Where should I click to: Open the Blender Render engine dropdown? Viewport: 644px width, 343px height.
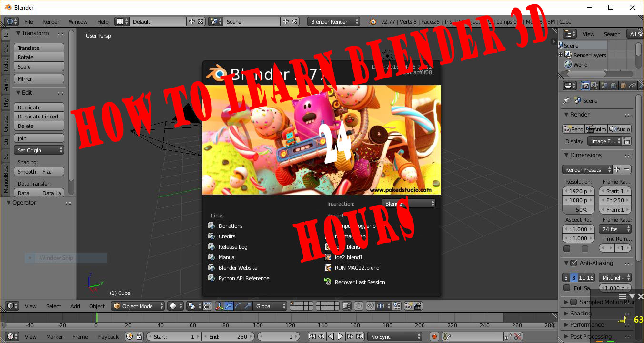point(333,21)
